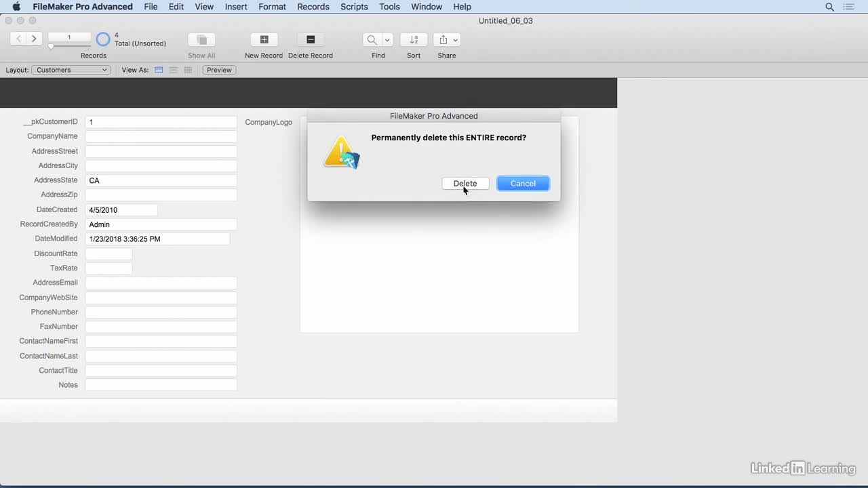Click the AddressState field containing CA
This screenshot has height=488, width=868.
pos(161,180)
